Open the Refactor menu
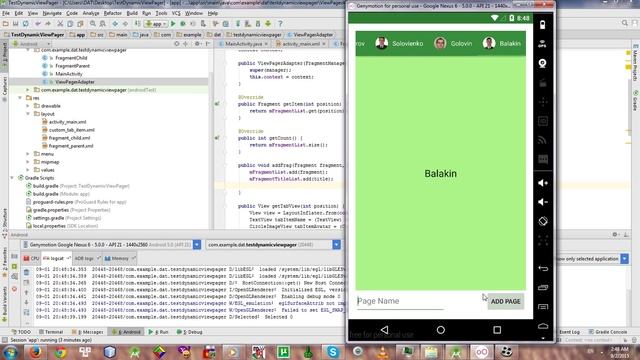The image size is (640, 360). [113, 13]
